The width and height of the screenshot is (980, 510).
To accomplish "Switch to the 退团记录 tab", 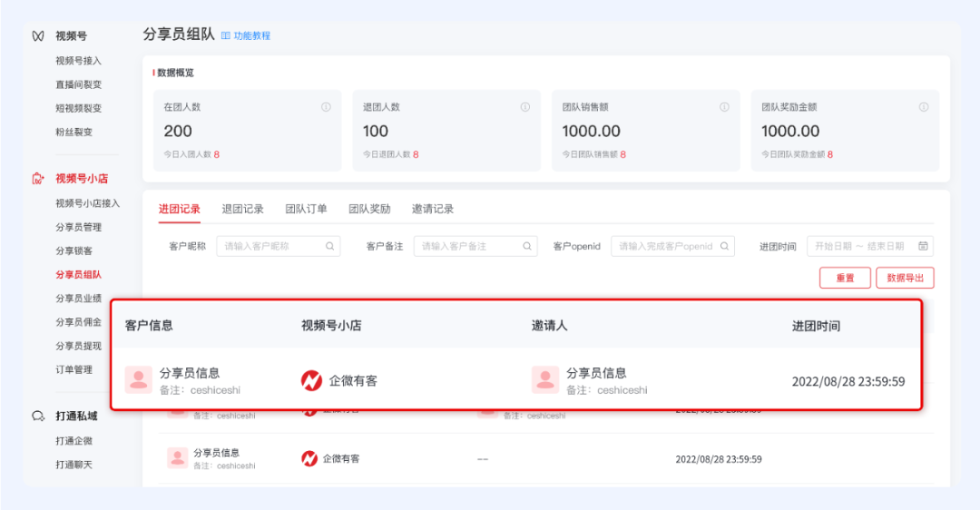I will point(242,209).
